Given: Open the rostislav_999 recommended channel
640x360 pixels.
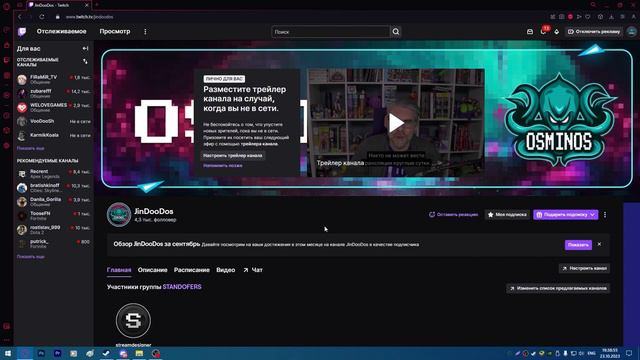Looking at the screenshot, I should tap(53, 229).
